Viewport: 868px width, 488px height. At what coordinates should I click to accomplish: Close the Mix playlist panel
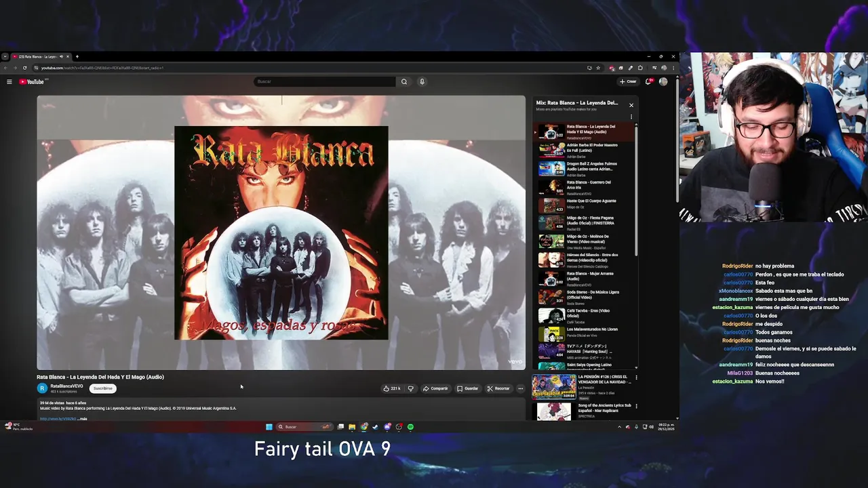631,105
